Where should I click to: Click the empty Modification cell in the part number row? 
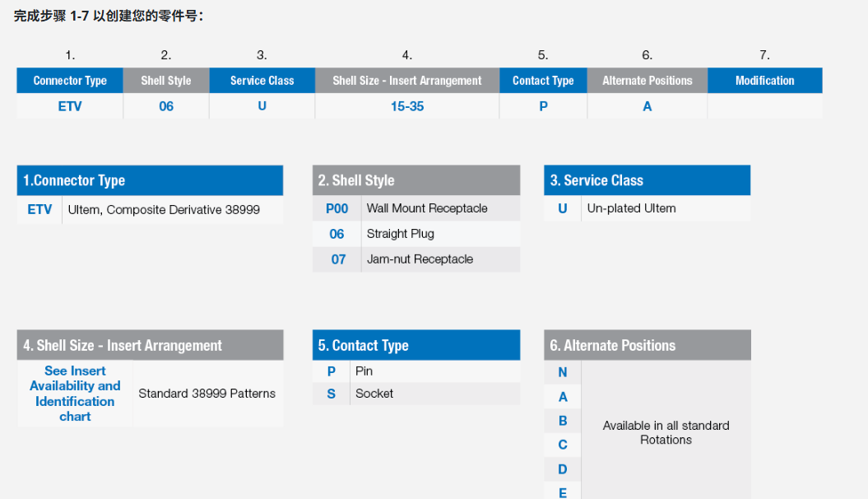click(764, 106)
